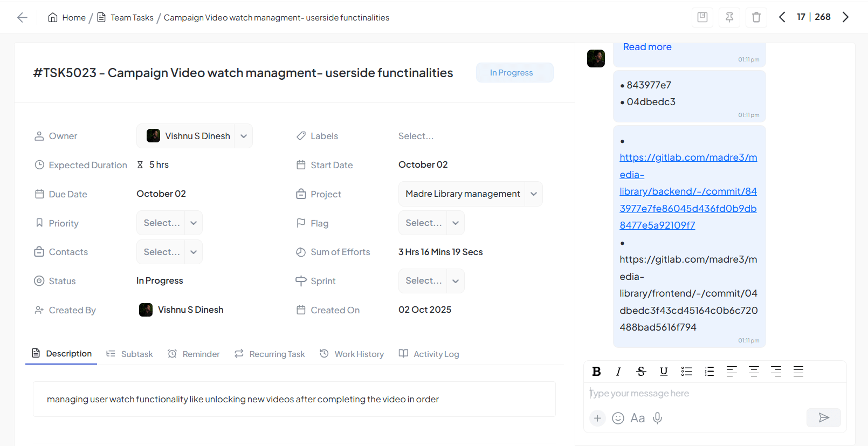Toggle underline formatting

(x=664, y=371)
